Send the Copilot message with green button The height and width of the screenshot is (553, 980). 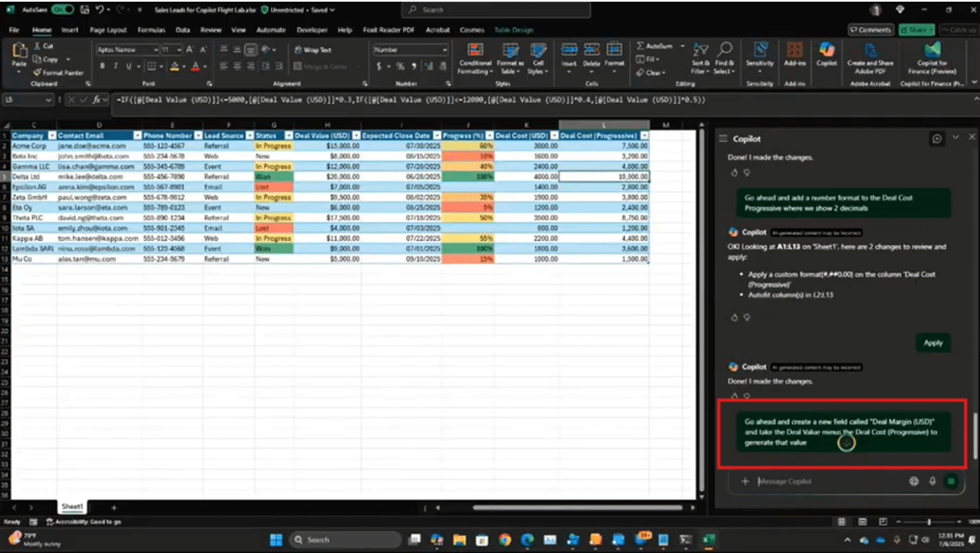click(x=951, y=481)
